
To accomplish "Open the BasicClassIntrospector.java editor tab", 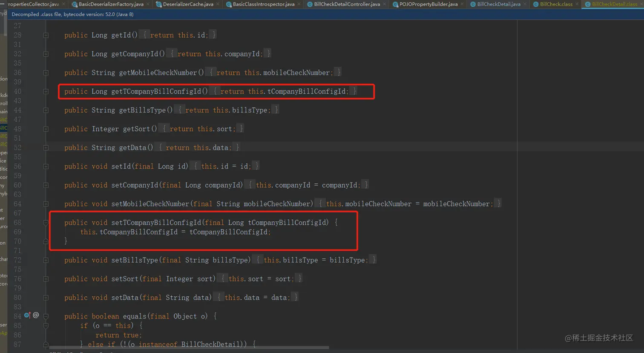I will pos(263,4).
